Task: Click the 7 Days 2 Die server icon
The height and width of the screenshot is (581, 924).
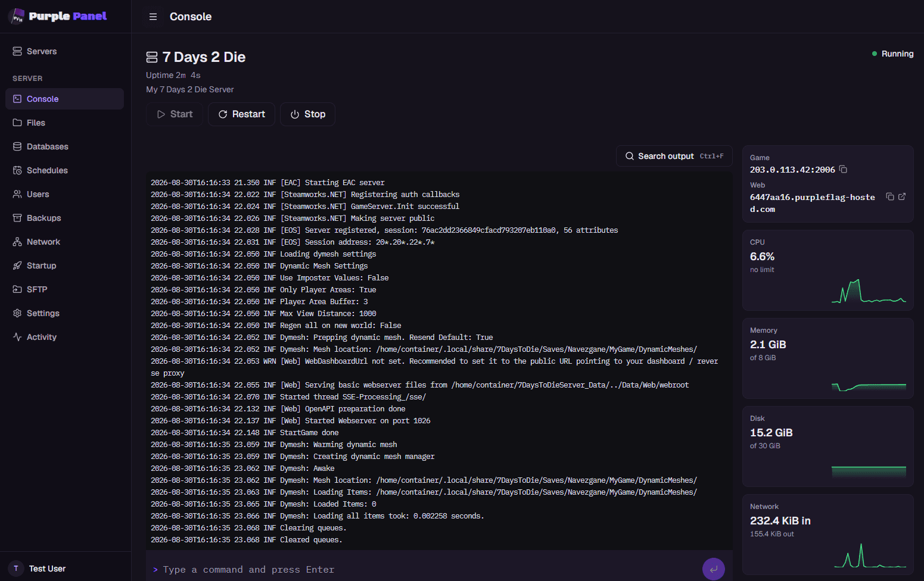Action: pyautogui.click(x=152, y=57)
